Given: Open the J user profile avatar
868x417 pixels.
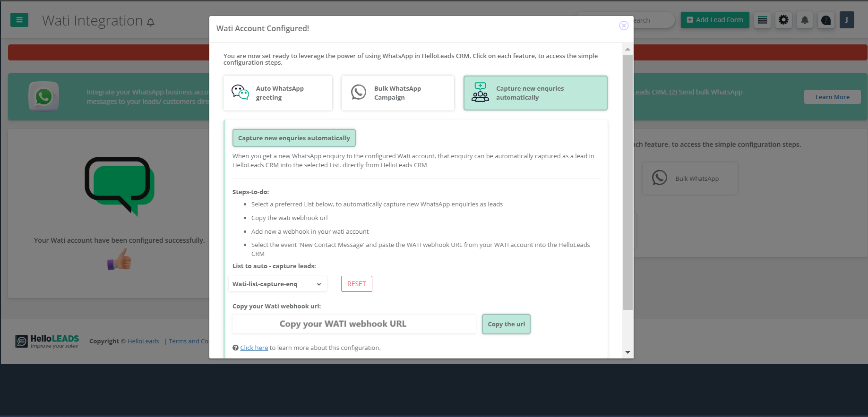Looking at the screenshot, I should [x=847, y=20].
